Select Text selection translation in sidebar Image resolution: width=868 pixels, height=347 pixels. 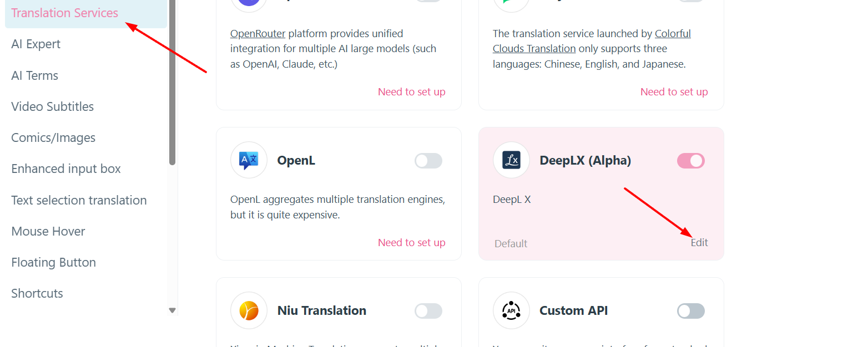coord(79,200)
